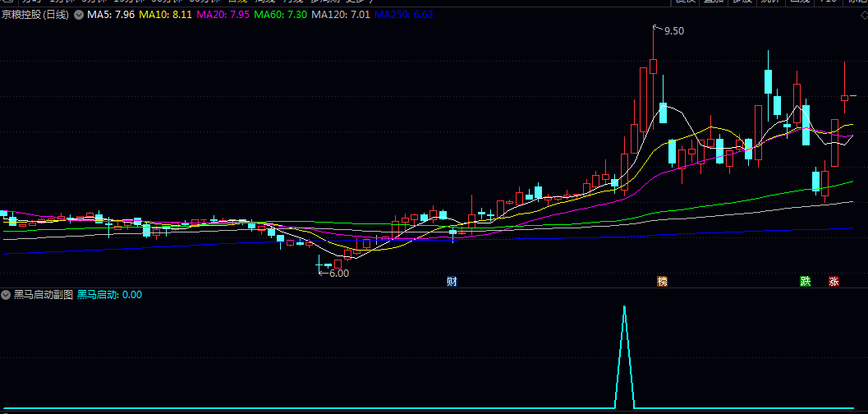This screenshot has width=868, height=414.
Task: Click the blue MA250: 6.63 label
Action: click(x=403, y=15)
